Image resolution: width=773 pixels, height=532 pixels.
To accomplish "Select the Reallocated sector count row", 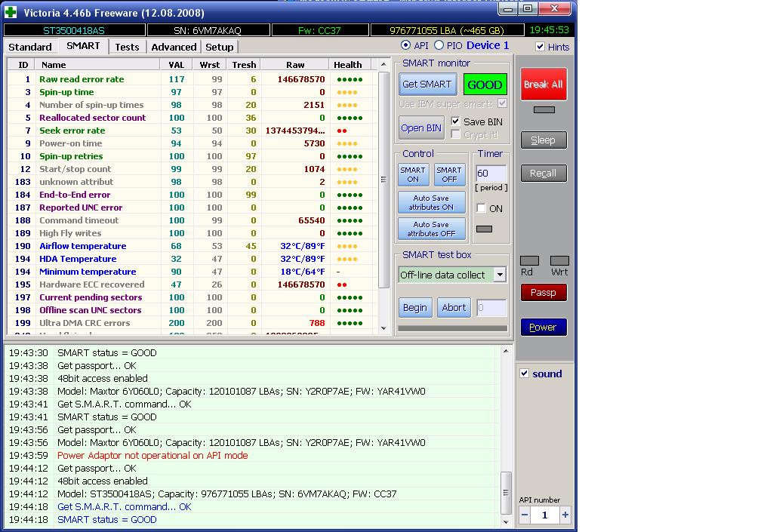I will coord(192,118).
